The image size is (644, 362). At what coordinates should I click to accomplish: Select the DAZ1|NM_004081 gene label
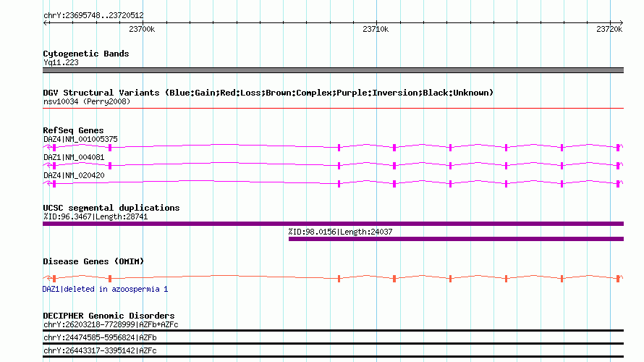point(74,157)
